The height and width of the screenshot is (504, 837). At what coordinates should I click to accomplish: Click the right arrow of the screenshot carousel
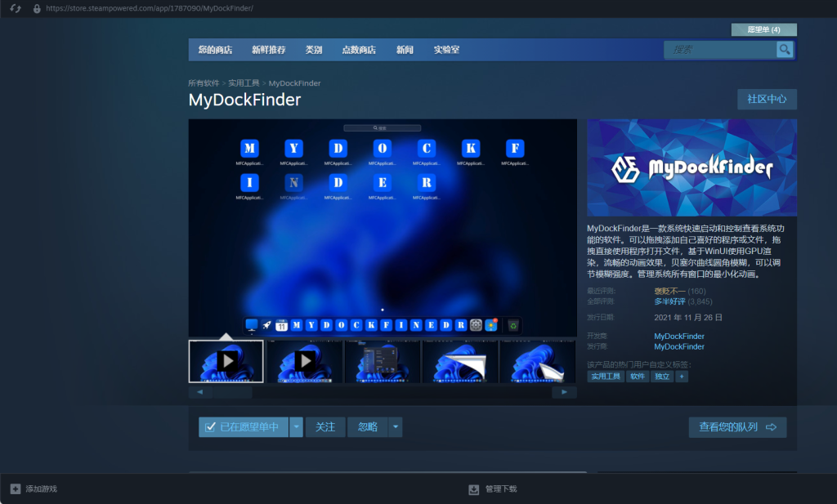564,391
